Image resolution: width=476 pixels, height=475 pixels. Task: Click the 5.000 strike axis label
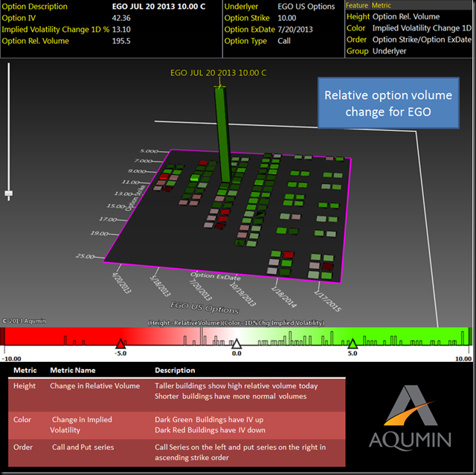149,151
